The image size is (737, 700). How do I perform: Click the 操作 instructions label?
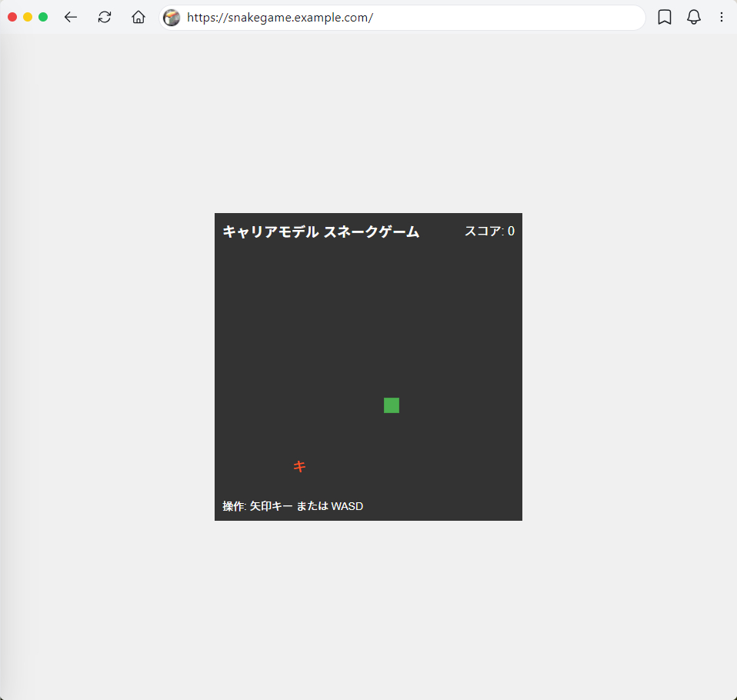[232, 506]
